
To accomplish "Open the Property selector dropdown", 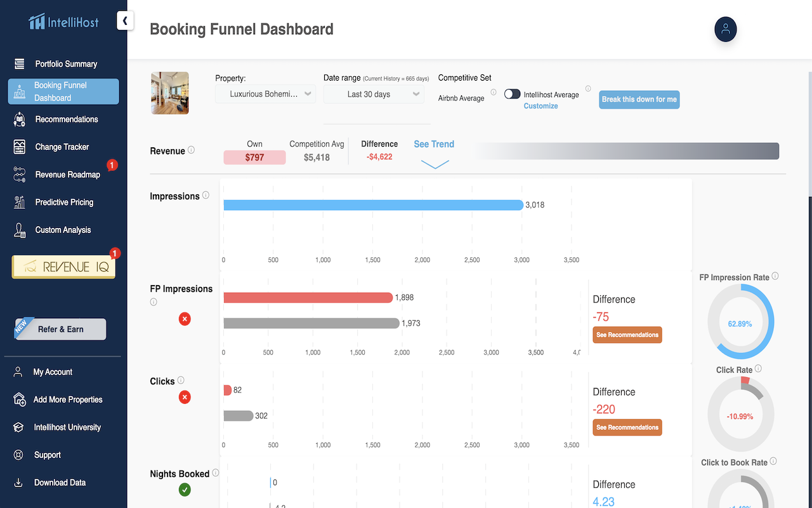I will tap(265, 93).
